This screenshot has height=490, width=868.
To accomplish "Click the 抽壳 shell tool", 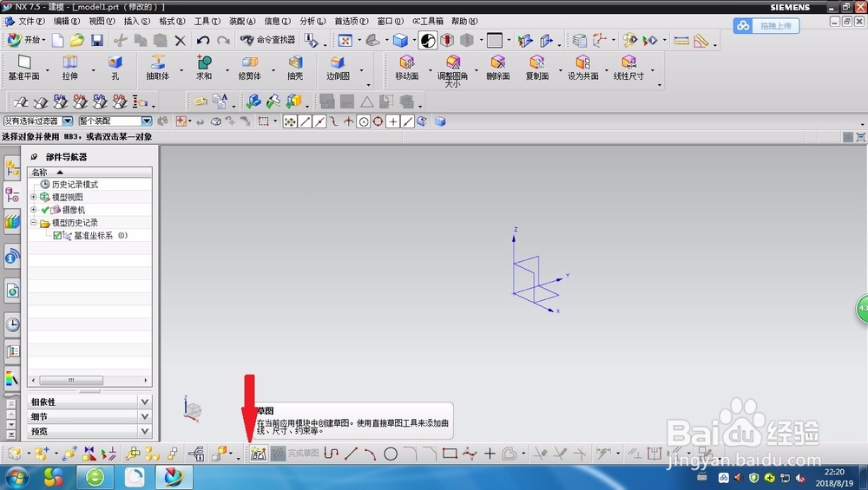I will pos(295,68).
